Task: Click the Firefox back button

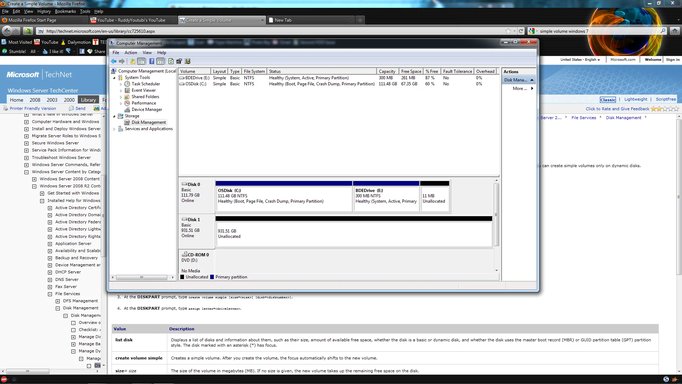Action: point(7,31)
